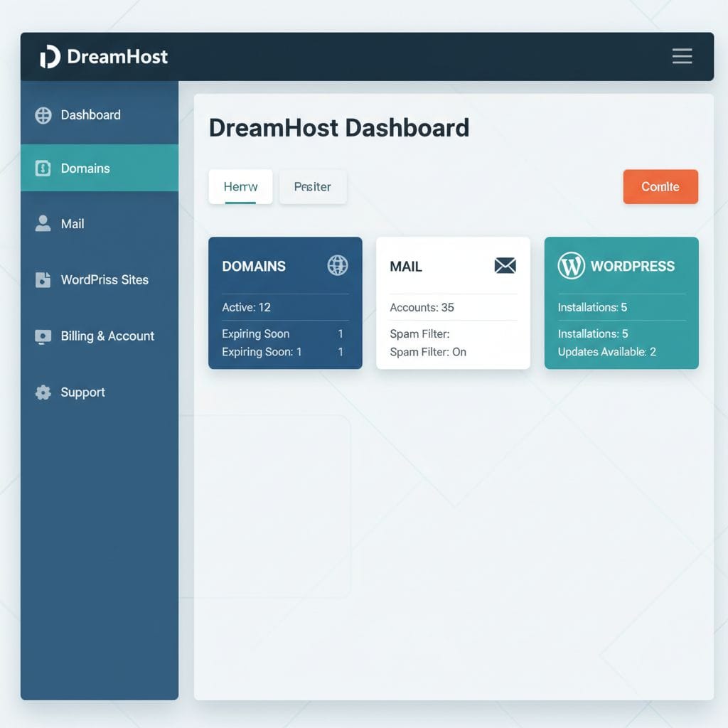Click the Domains sidebar icon
The image size is (728, 728).
pyautogui.click(x=43, y=168)
